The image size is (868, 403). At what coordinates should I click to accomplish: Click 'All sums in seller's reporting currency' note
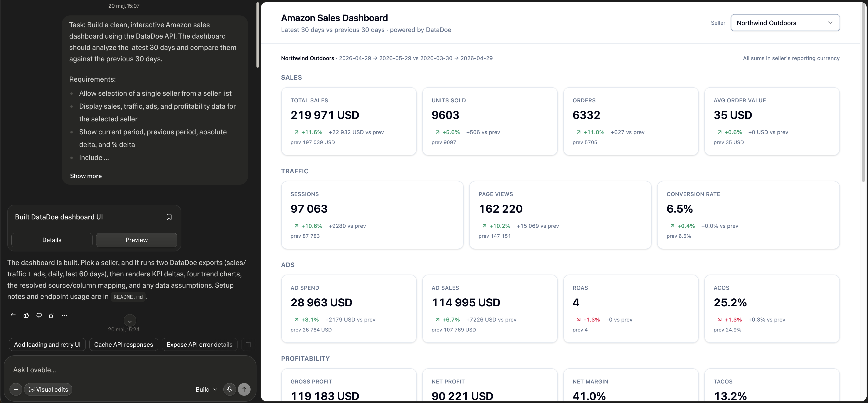(791, 58)
